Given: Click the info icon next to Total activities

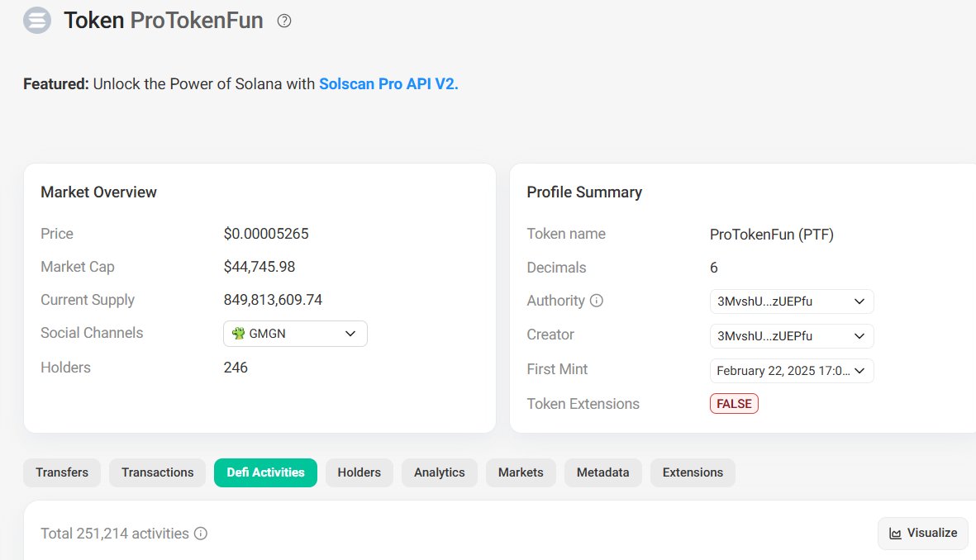Looking at the screenshot, I should pyautogui.click(x=201, y=534).
